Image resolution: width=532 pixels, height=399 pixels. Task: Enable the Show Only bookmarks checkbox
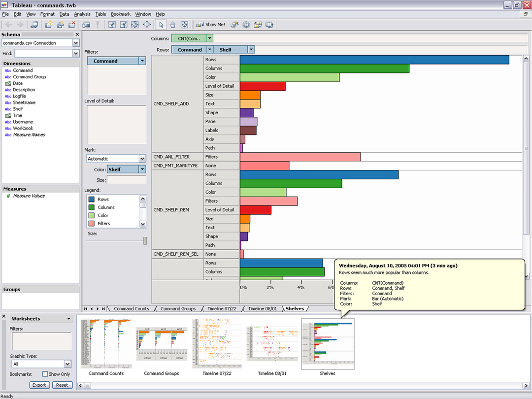[x=45, y=374]
